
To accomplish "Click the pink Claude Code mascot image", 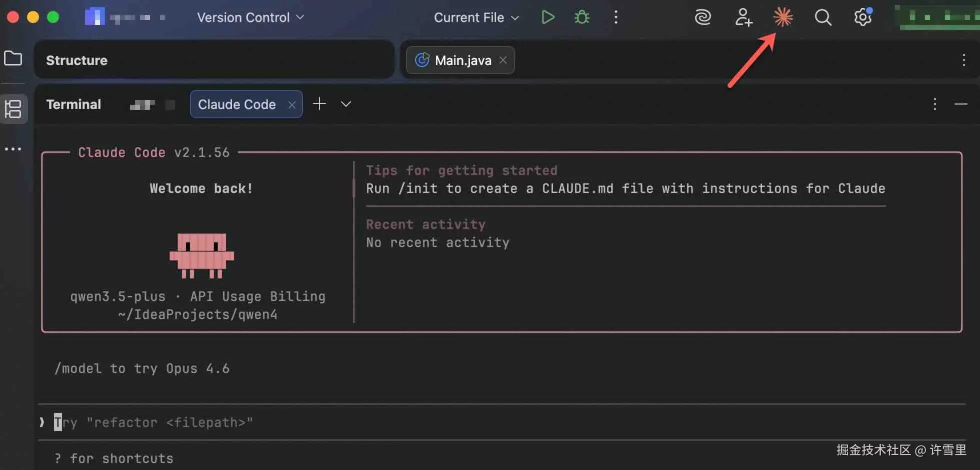I will click(x=202, y=255).
